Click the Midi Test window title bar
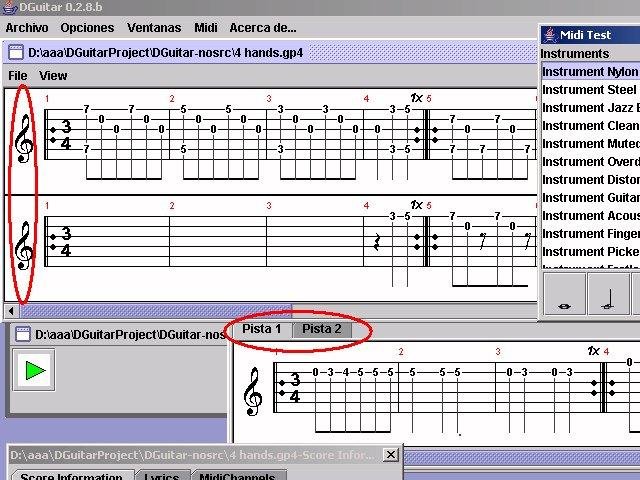The image size is (640, 480). tap(591, 35)
